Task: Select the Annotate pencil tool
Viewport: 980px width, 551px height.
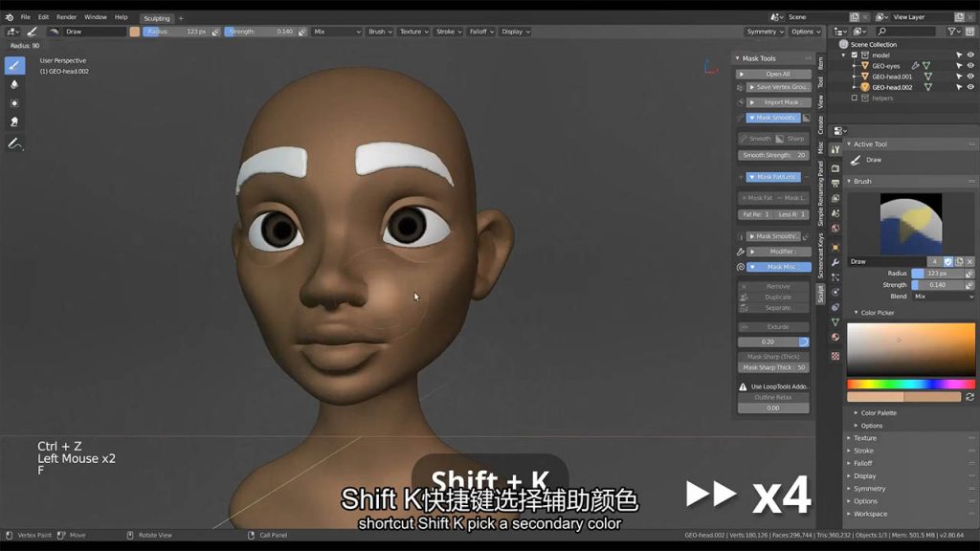Action: 14,143
